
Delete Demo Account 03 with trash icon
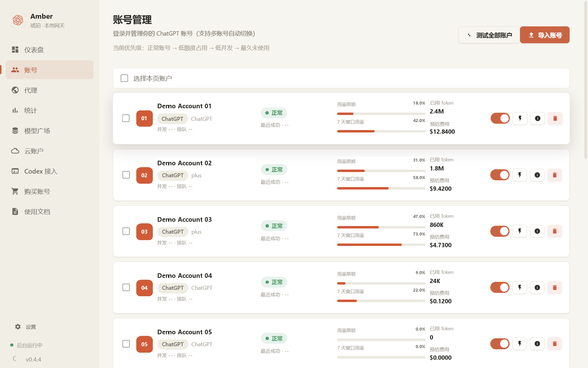click(x=555, y=231)
